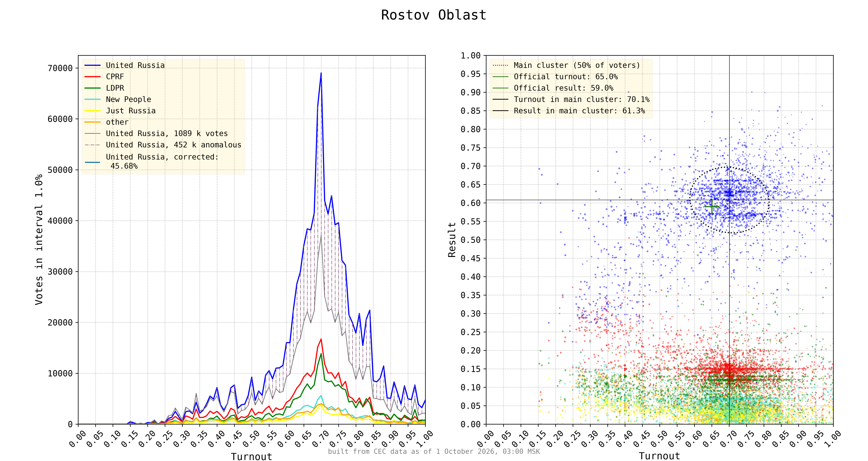Click the green LDPR legend line

[92, 88]
